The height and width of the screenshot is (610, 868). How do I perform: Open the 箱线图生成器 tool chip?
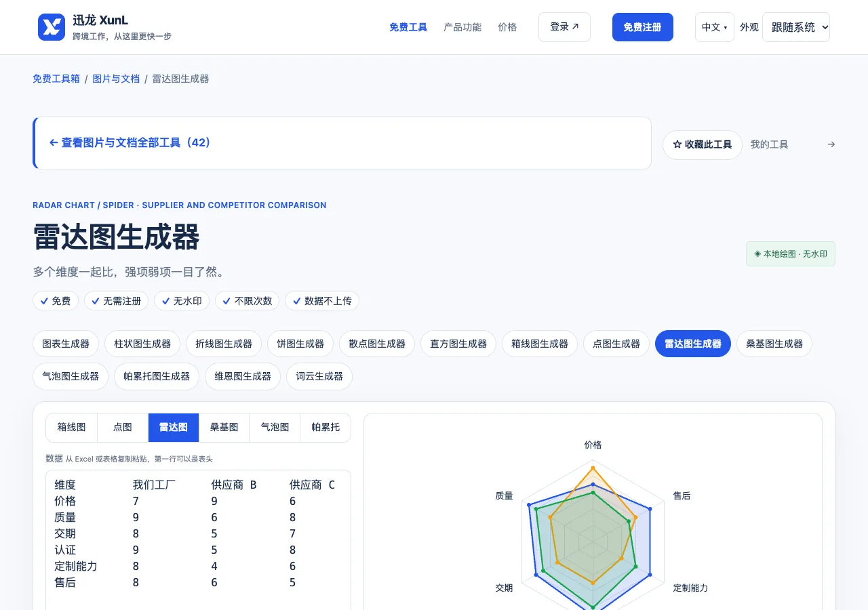pos(540,344)
